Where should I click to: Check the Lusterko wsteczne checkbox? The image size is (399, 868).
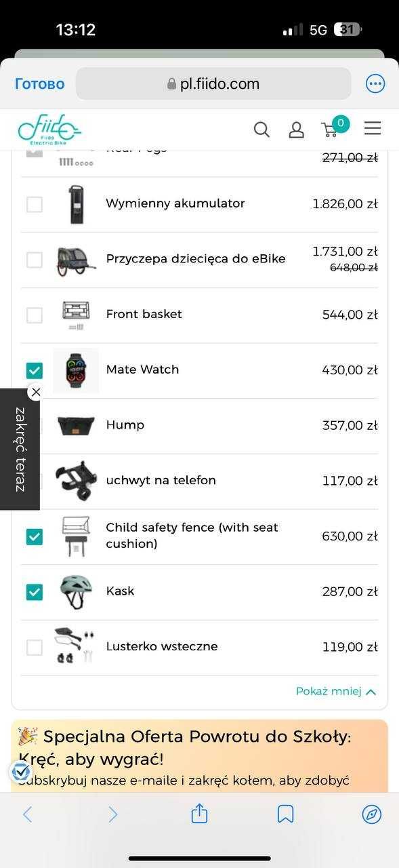pyautogui.click(x=34, y=648)
